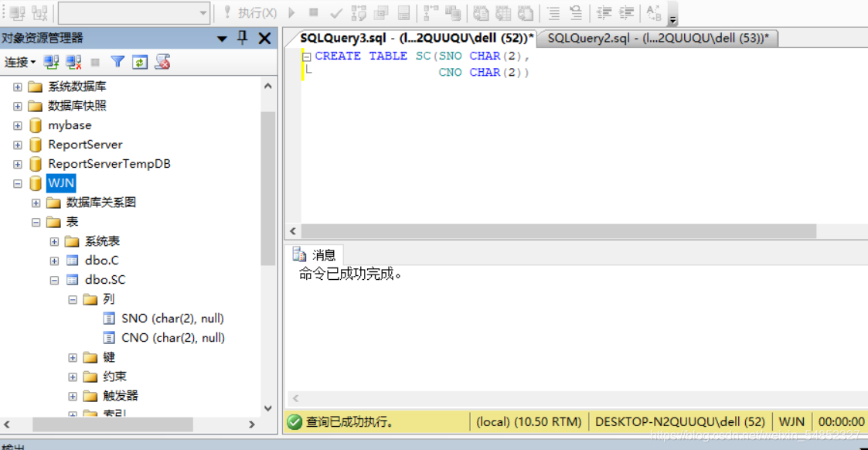Screen dimensions: 868x450
Task: Click the Results to File icon
Action: pyautogui.click(x=526, y=12)
